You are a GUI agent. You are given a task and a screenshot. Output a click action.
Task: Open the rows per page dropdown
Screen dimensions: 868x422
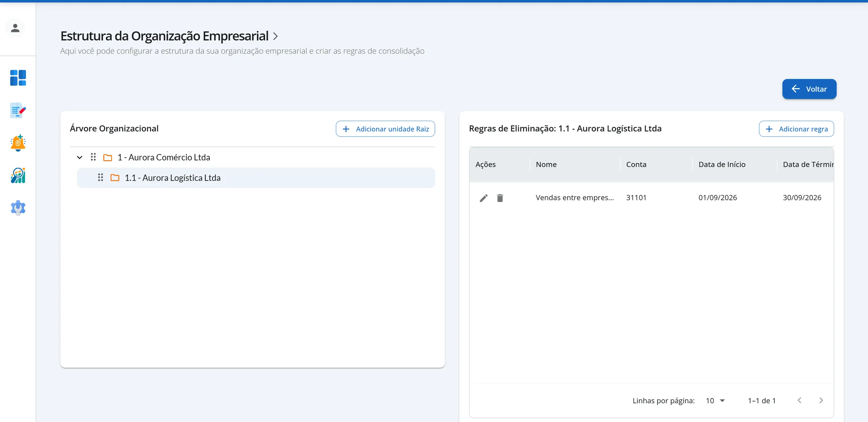point(715,401)
